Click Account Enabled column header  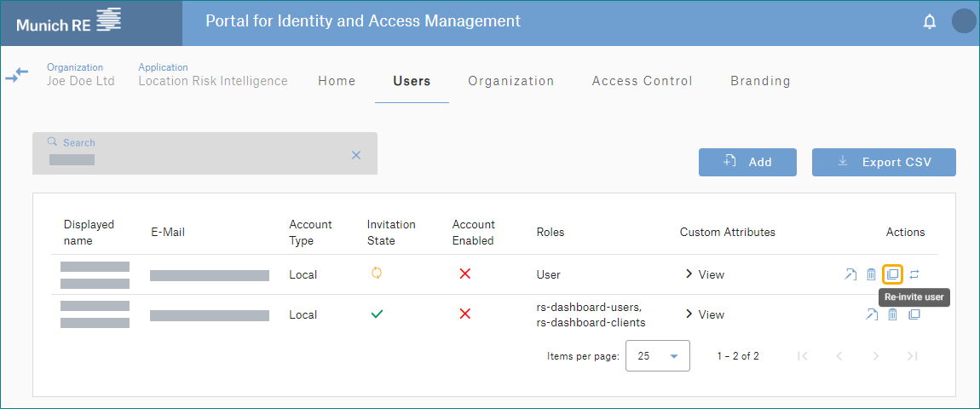click(x=473, y=232)
